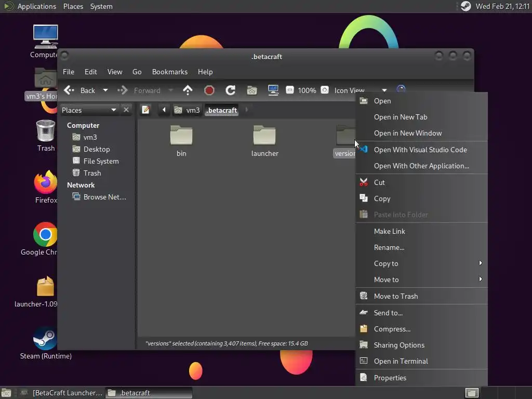Open the Places menu in top panel
This screenshot has width=532, height=399.
[73, 6]
